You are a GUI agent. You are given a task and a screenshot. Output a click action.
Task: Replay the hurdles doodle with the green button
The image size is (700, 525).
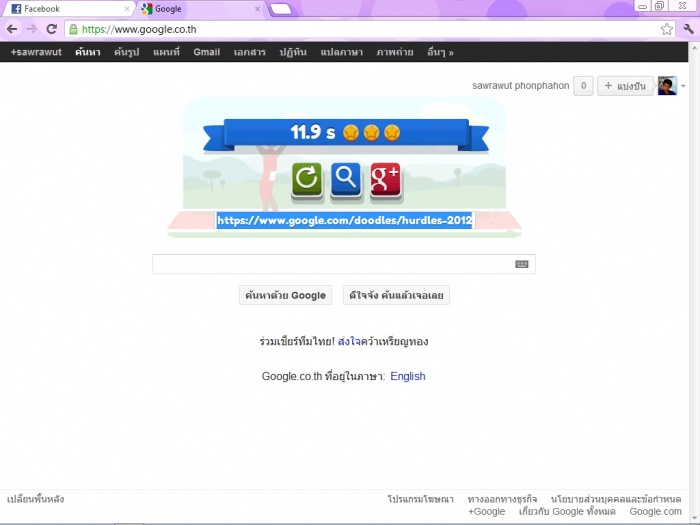pyautogui.click(x=307, y=179)
